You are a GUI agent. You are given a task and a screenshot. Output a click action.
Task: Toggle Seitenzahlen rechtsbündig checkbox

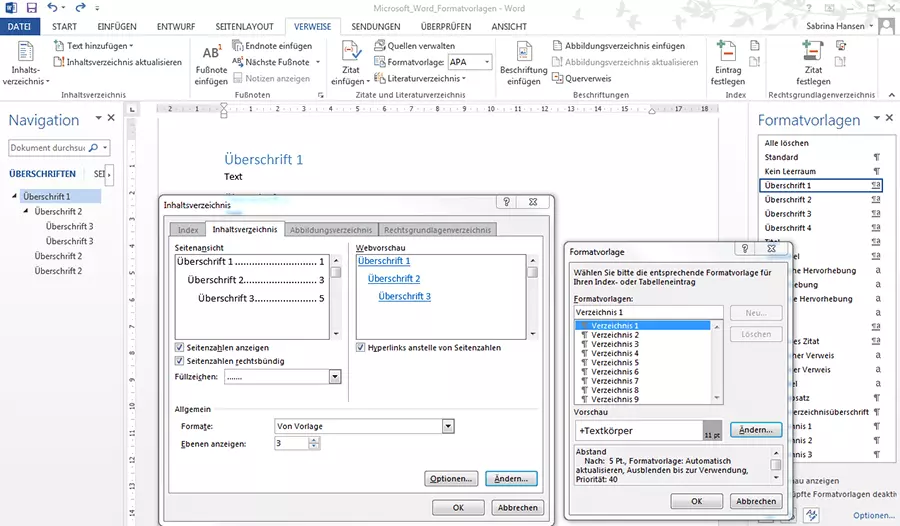(x=180, y=361)
